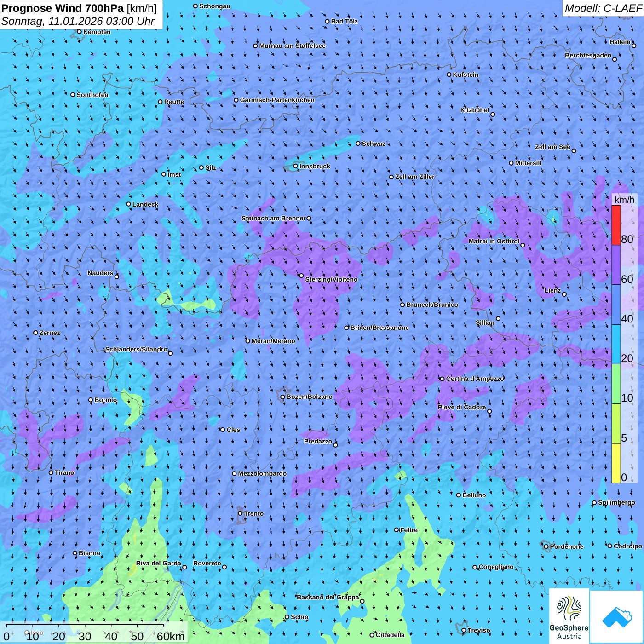Click the Kempten city label
This screenshot has width=644, height=644.
pos(97,32)
